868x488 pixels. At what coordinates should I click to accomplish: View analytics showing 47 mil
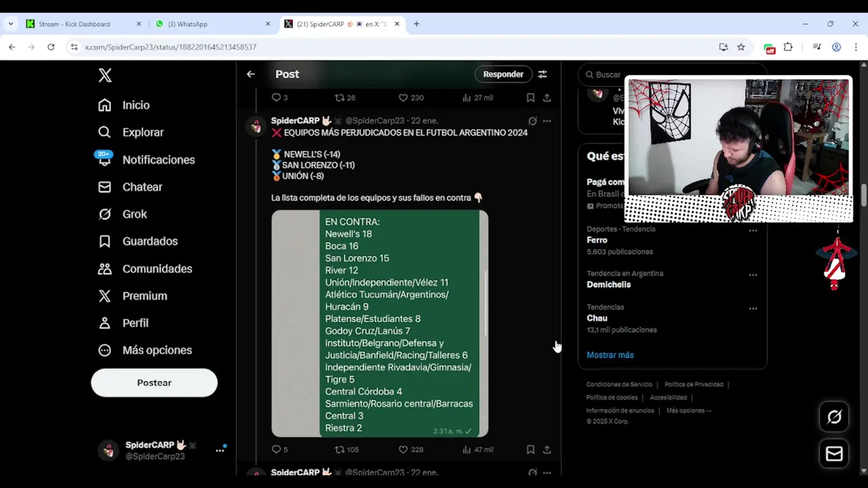tap(477, 449)
